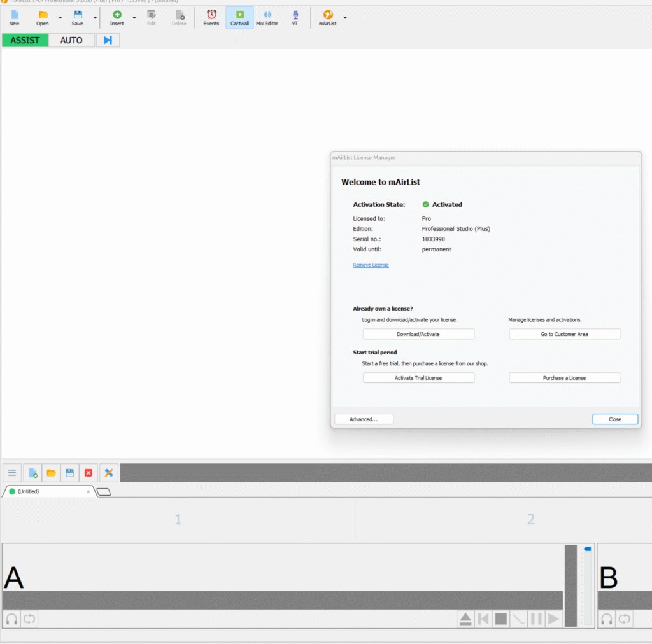
Task: Click the Go to Customer Area button
Action: pos(564,334)
